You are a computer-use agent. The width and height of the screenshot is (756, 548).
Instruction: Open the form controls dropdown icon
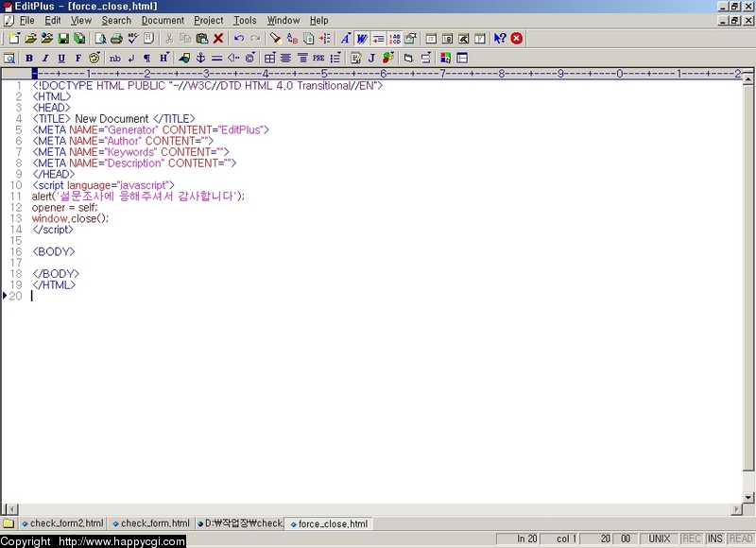tap(426, 59)
